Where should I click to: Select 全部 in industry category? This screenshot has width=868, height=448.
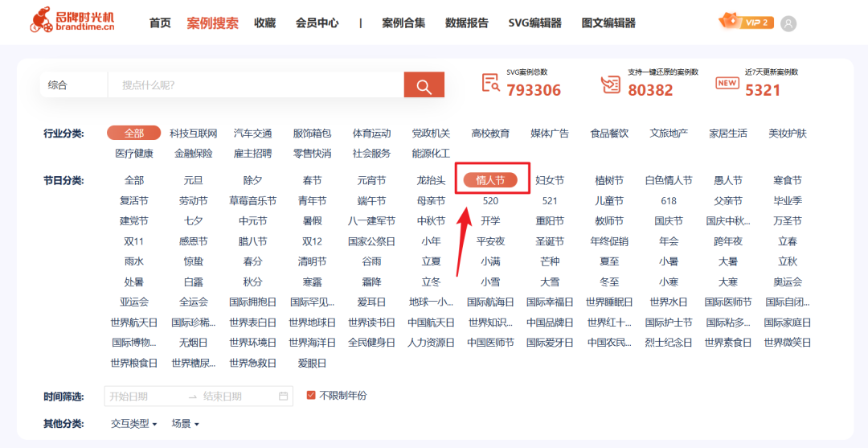pos(134,133)
